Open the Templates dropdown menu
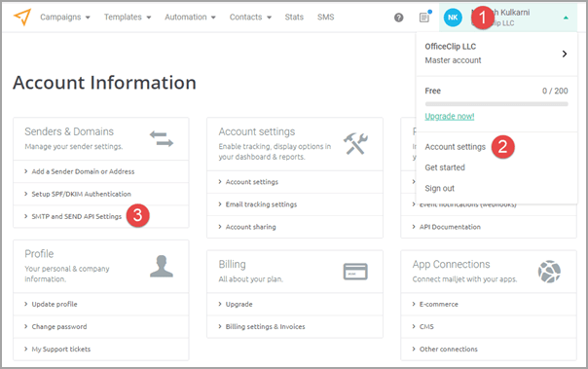The width and height of the screenshot is (588, 369). pos(128,18)
